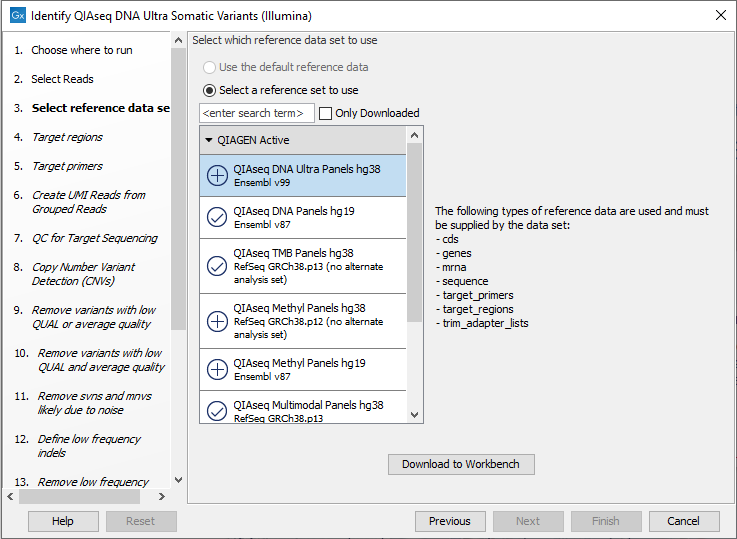The image size is (737, 539).
Task: Focus the reference set search field
Action: [x=257, y=113]
